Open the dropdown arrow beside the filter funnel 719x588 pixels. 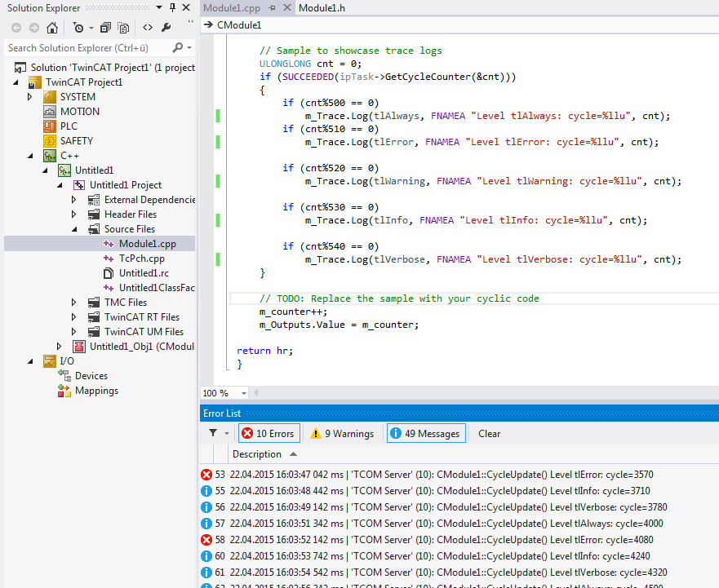(x=227, y=433)
